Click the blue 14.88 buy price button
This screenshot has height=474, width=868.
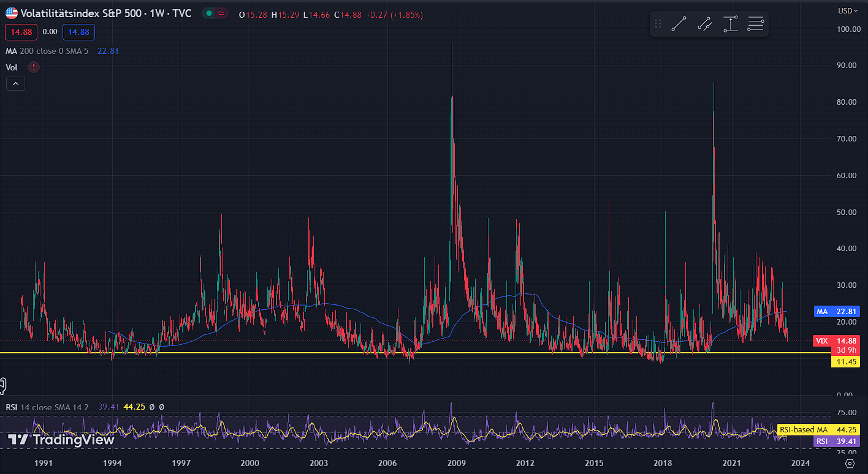(78, 32)
